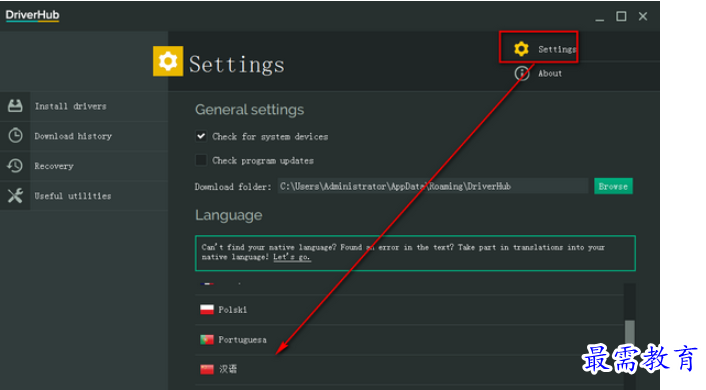Maximize the DriverHub window
The width and height of the screenshot is (706, 390).
click(621, 17)
